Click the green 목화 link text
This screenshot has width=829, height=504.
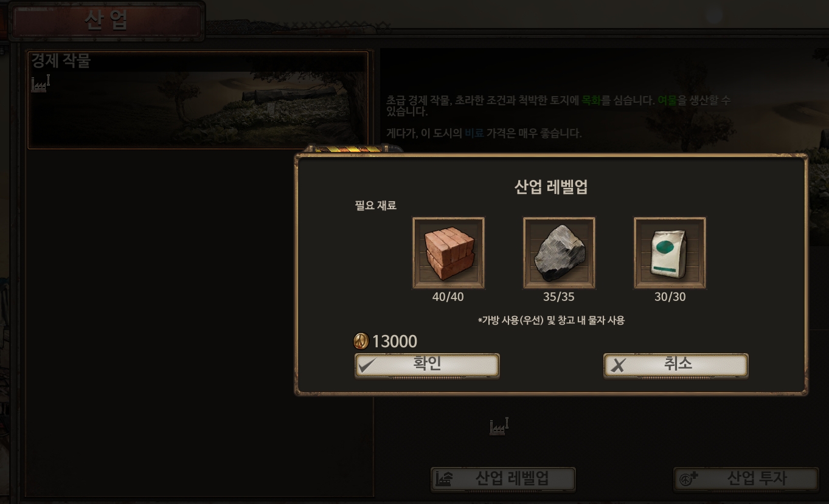[x=591, y=100]
